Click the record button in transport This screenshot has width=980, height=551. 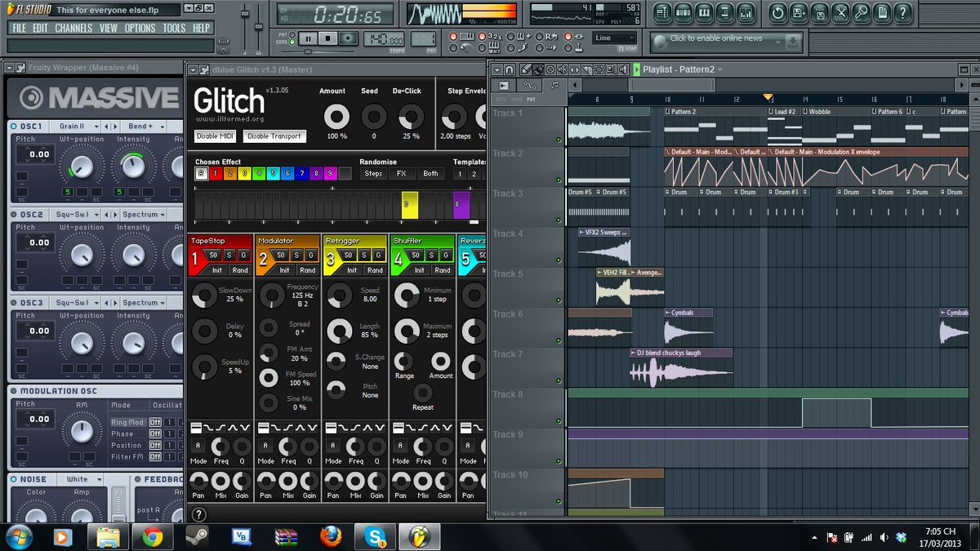click(x=348, y=38)
